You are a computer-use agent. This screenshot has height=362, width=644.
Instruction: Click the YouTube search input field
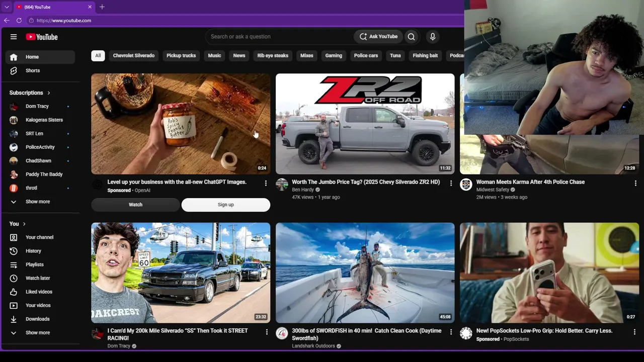[279, 36]
